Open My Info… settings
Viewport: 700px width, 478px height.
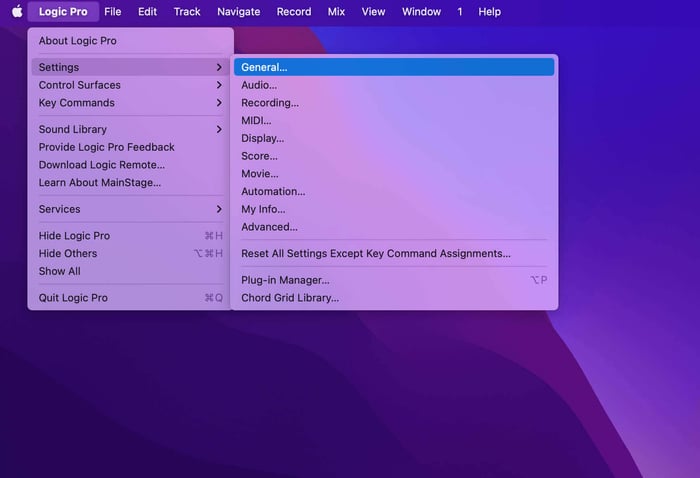point(394,209)
